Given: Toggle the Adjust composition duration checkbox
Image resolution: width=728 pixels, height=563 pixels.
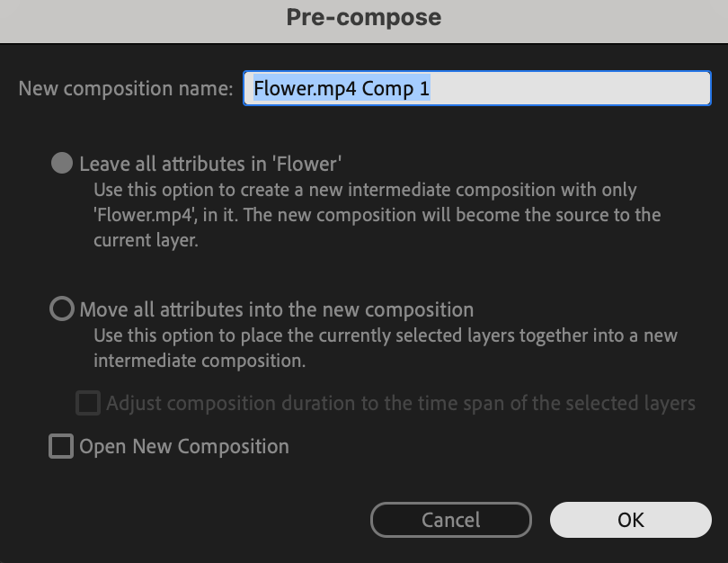Looking at the screenshot, I should pos(87,403).
